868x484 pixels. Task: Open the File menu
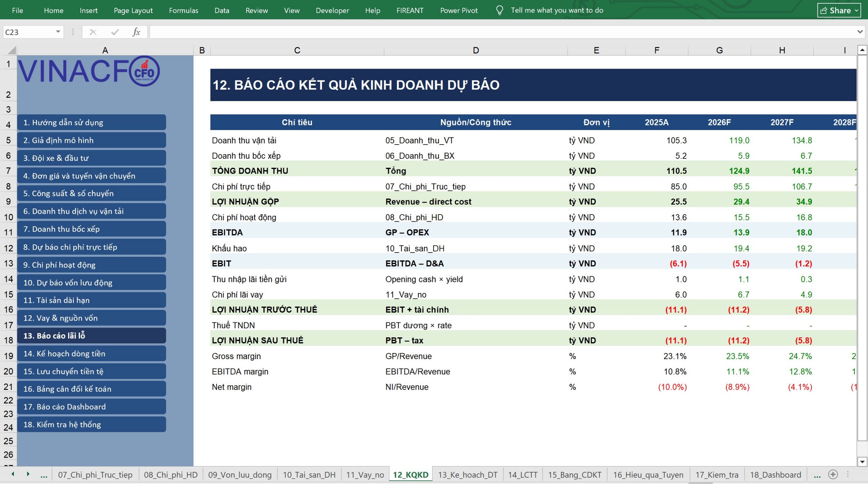[x=17, y=10]
